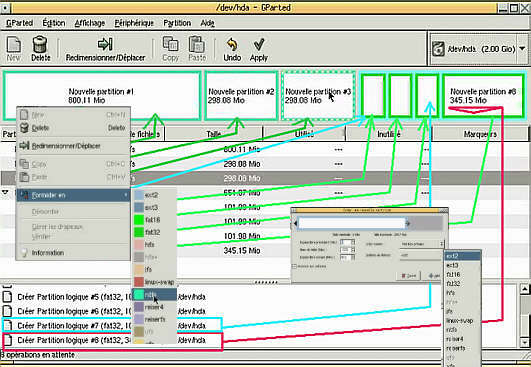Open the Partition menu in menu bar

coord(177,23)
